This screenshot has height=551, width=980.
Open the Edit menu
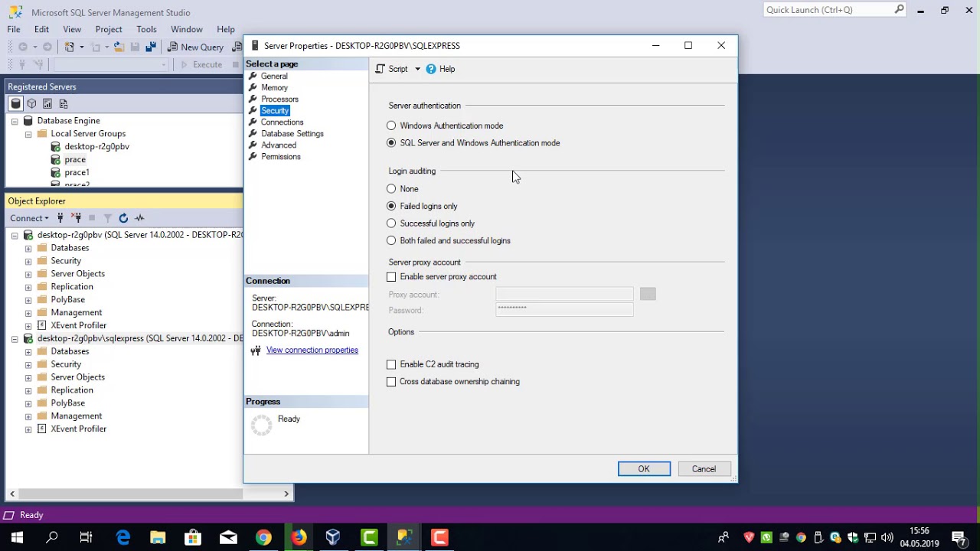[41, 29]
